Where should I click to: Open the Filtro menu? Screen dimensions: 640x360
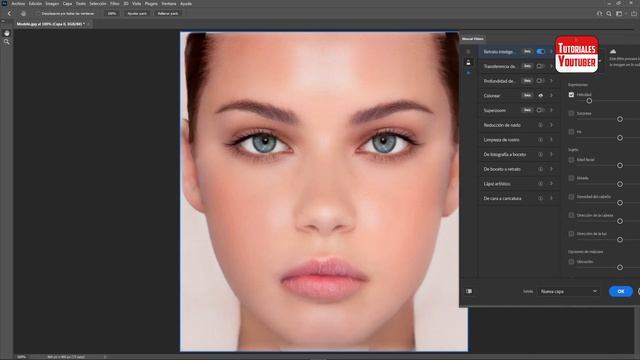point(115,3)
